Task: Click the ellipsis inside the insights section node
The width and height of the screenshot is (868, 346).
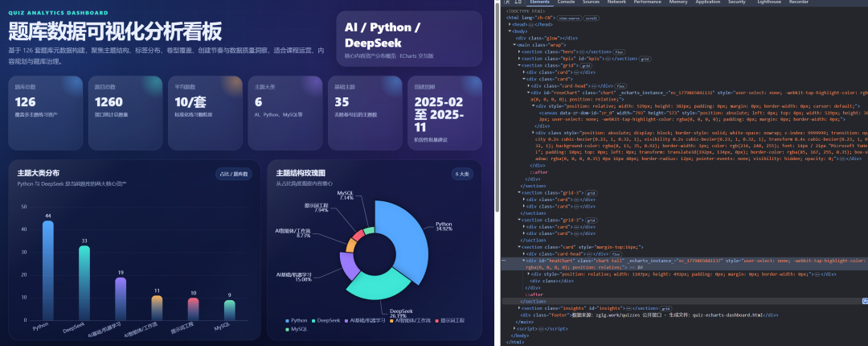Action: (627, 307)
